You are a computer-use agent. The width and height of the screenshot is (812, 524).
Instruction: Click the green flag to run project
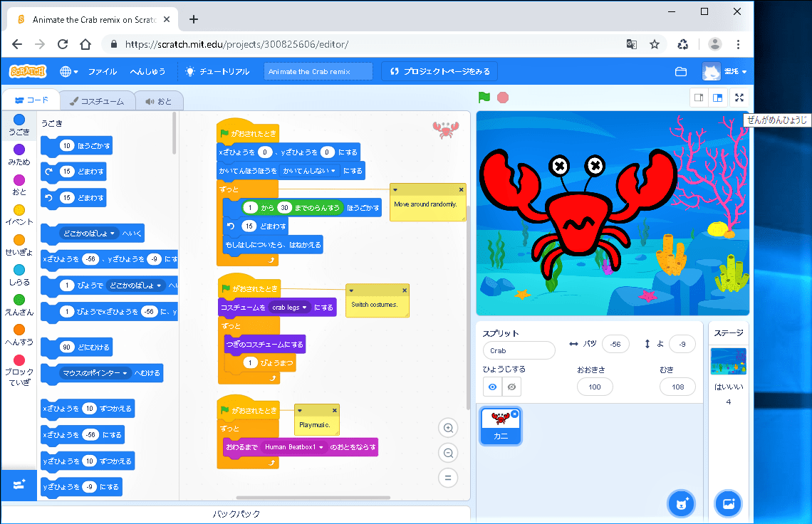tap(484, 98)
